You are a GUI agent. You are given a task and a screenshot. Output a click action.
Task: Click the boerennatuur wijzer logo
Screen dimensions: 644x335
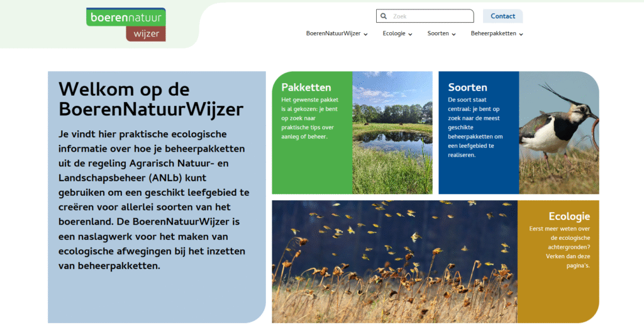(126, 25)
